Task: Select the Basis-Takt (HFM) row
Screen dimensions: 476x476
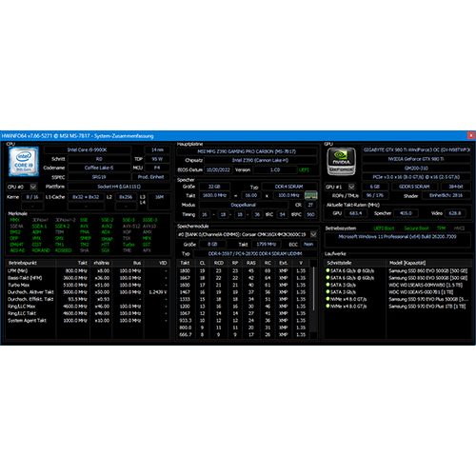Action: (x=88, y=278)
